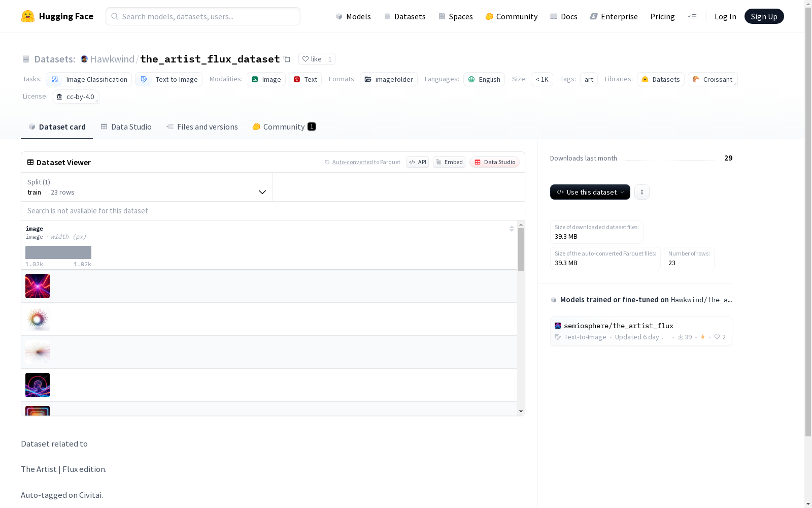Click the imagefolder format tag
Image resolution: width=812 pixels, height=508 pixels.
pyautogui.click(x=389, y=79)
